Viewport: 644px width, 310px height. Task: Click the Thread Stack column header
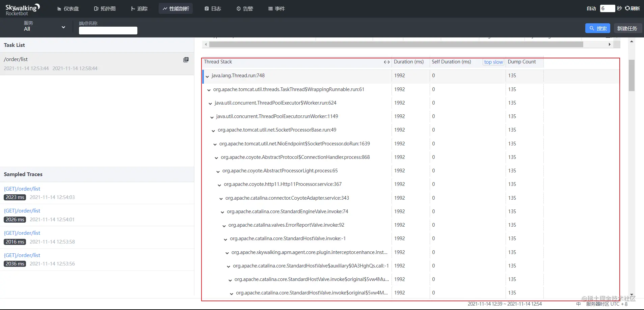218,62
